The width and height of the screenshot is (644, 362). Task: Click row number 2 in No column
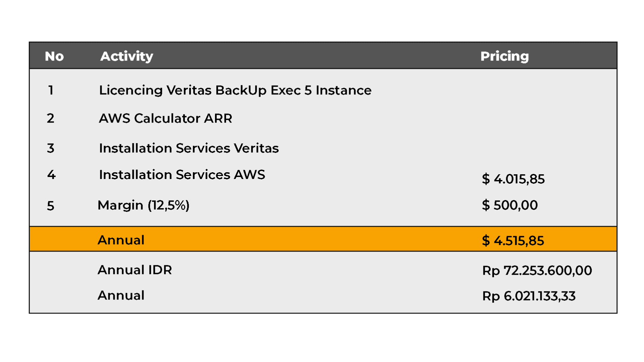click(x=51, y=119)
